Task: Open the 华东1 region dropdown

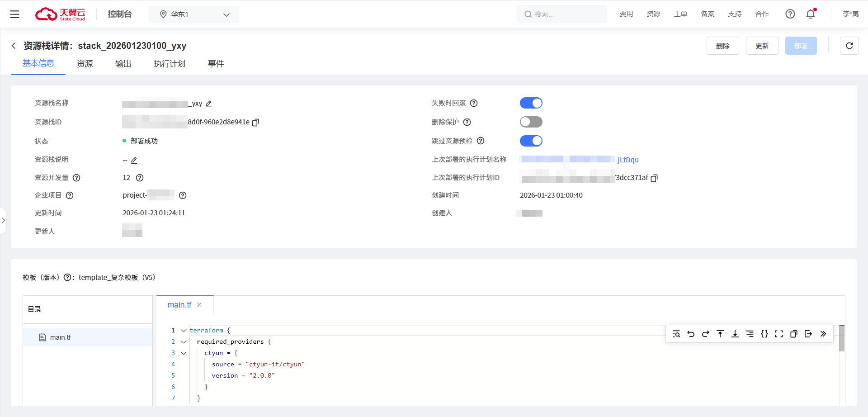Action: pyautogui.click(x=194, y=14)
